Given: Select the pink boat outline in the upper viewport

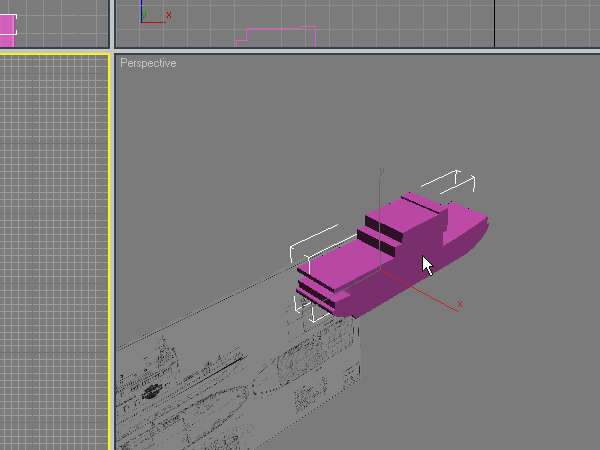Looking at the screenshot, I should click(x=276, y=36).
